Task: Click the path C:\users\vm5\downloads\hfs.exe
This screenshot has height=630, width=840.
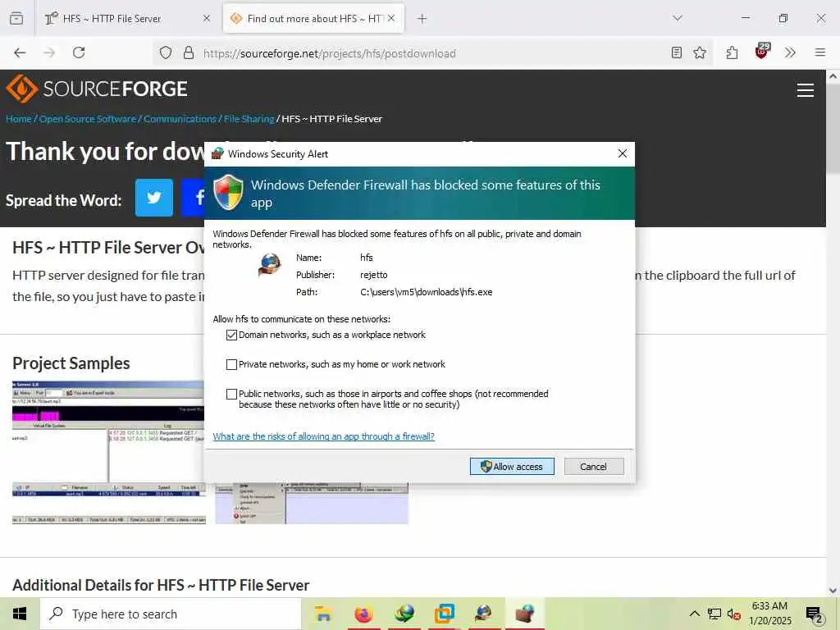Action: 427,292
